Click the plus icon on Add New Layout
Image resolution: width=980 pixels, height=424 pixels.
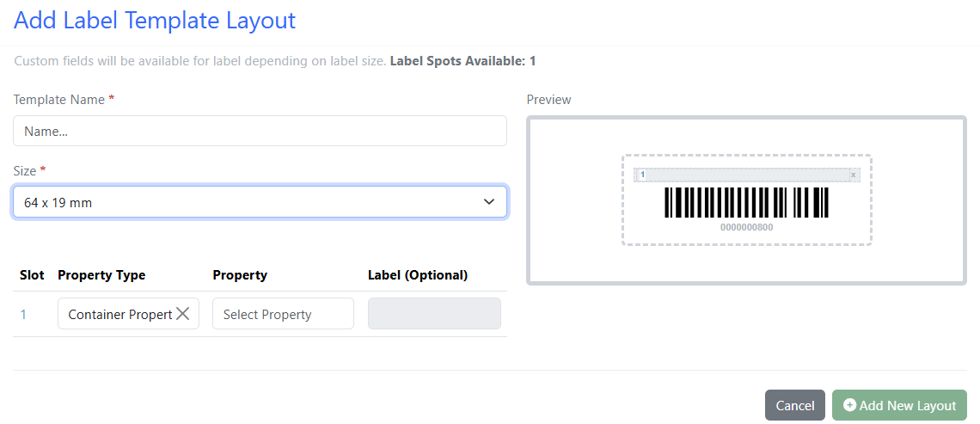click(849, 405)
